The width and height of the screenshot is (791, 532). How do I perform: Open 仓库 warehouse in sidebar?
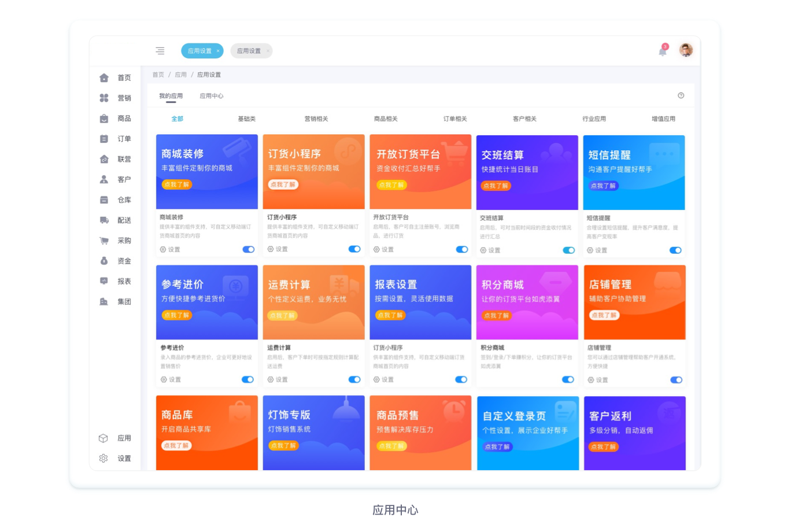pyautogui.click(x=116, y=200)
